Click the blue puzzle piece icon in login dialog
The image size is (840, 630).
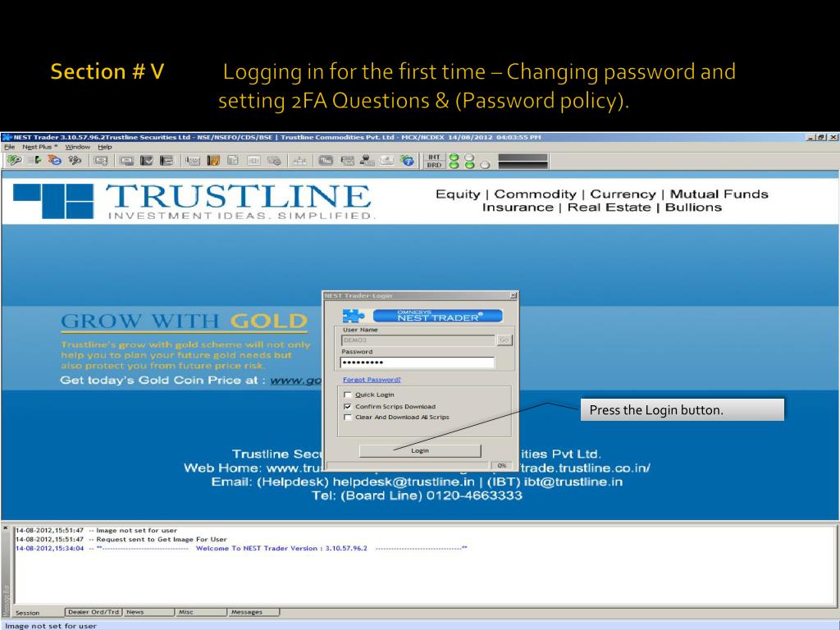(353, 316)
